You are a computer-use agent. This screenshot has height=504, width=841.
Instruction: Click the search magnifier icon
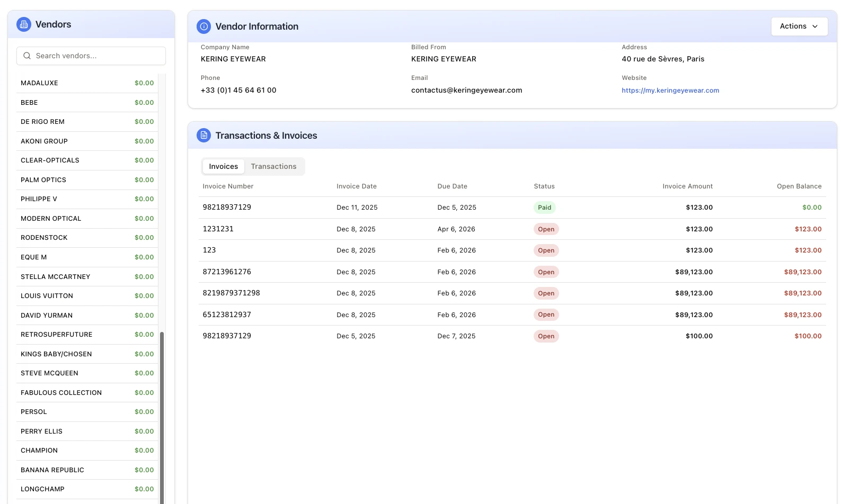click(27, 56)
